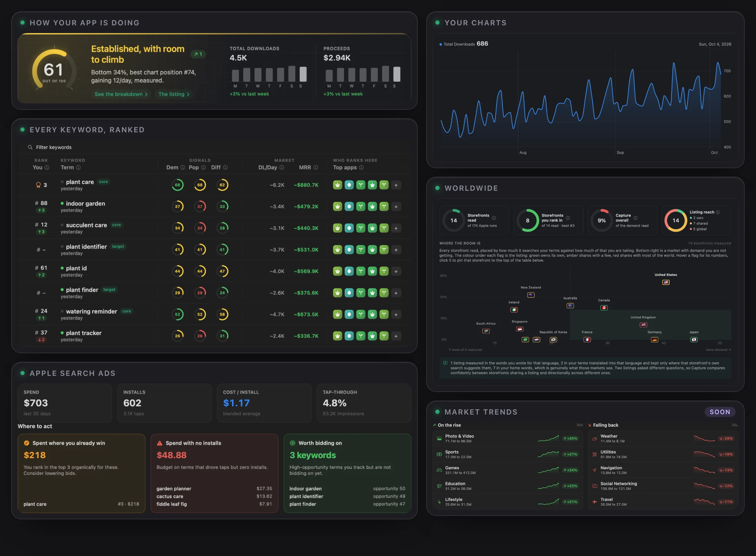The height and width of the screenshot is (556, 756).
Task: Click the garden planner $27.35 line
Action: (214, 489)
